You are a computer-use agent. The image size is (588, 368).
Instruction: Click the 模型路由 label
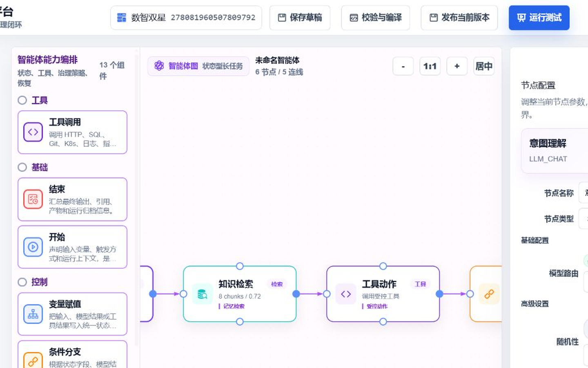(x=563, y=274)
